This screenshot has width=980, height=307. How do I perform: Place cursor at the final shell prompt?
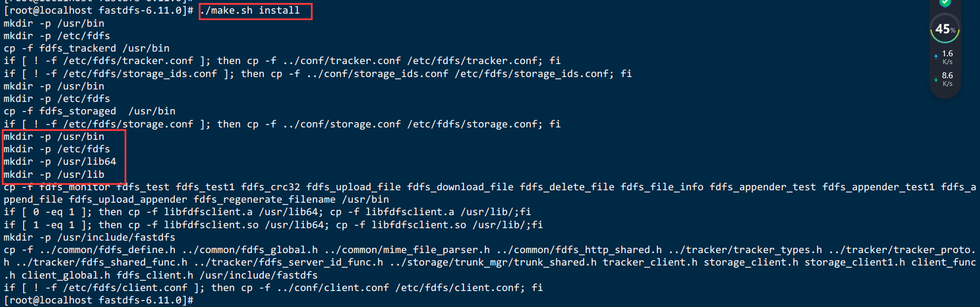(98, 300)
